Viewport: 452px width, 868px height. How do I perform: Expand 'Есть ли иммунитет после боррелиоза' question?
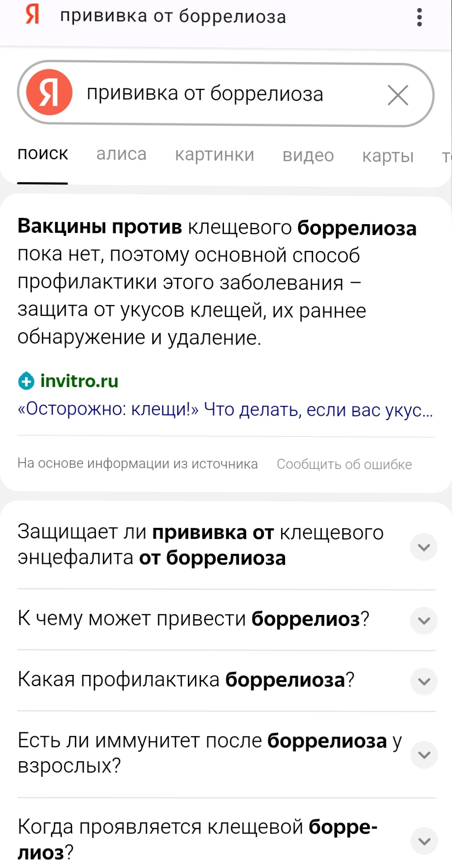[424, 754]
